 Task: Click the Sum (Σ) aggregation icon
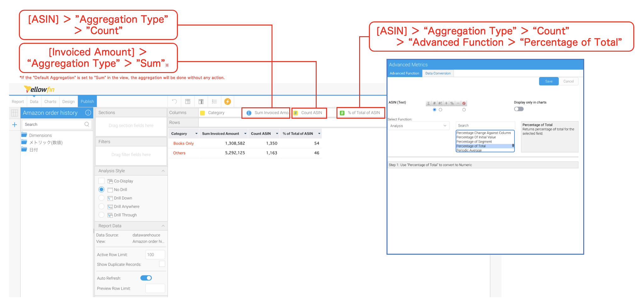[x=428, y=103]
